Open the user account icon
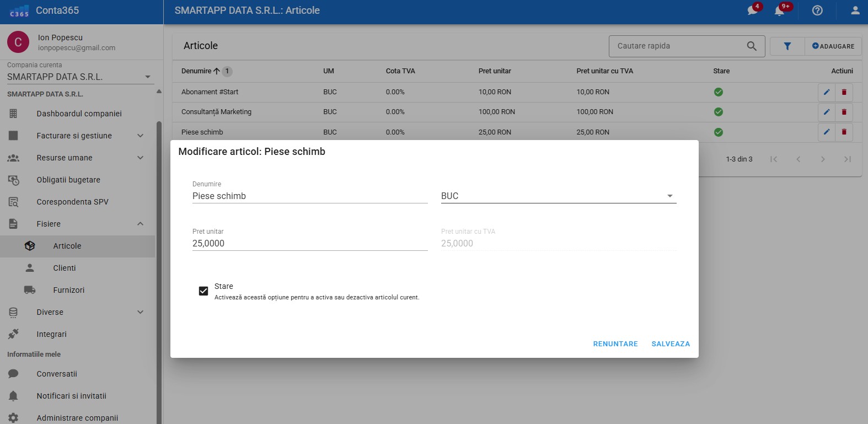 pyautogui.click(x=855, y=10)
